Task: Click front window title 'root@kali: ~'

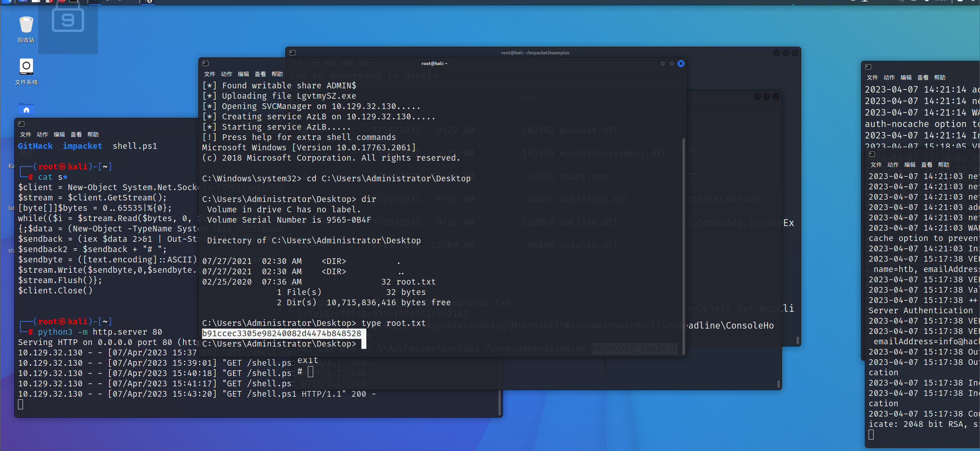Action: 434,63
